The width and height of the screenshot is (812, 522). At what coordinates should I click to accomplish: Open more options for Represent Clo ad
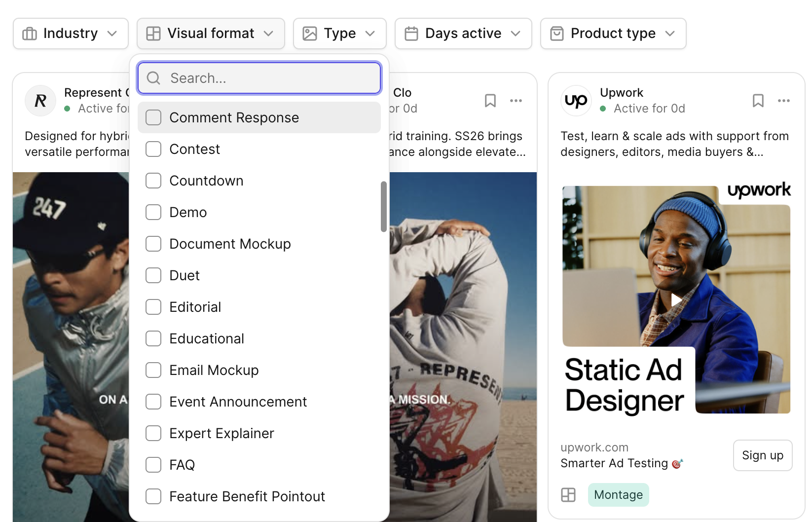click(x=516, y=101)
